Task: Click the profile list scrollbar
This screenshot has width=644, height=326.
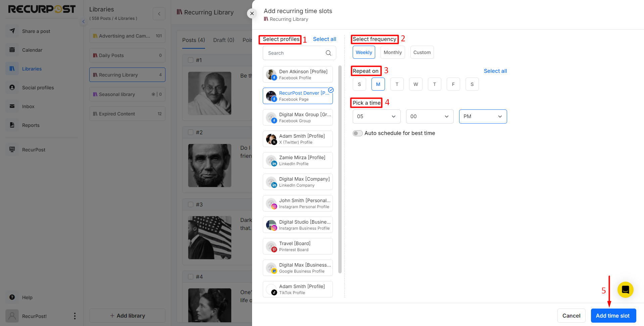Action: click(x=340, y=170)
